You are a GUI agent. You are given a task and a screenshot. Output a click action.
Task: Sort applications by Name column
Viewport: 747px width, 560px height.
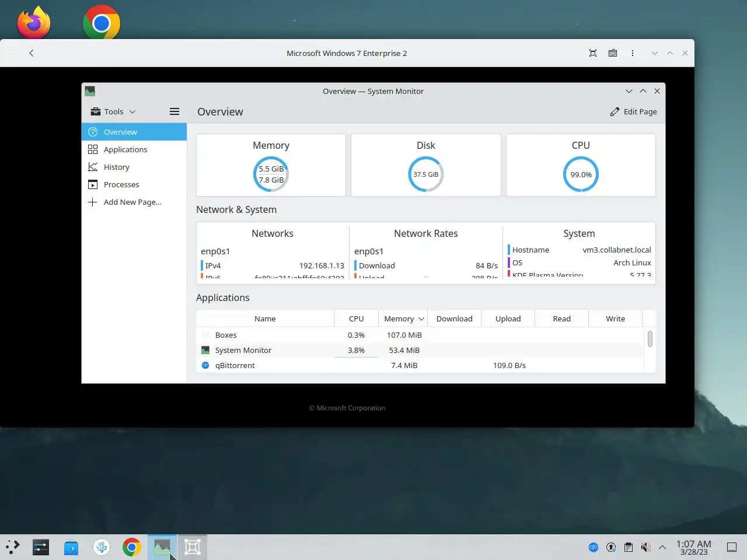[x=265, y=318]
